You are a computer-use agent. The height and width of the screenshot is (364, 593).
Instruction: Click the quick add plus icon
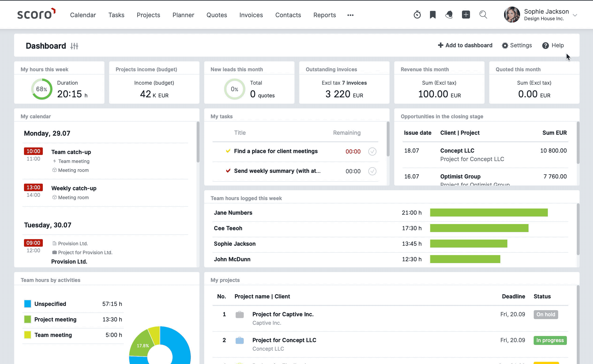point(466,15)
